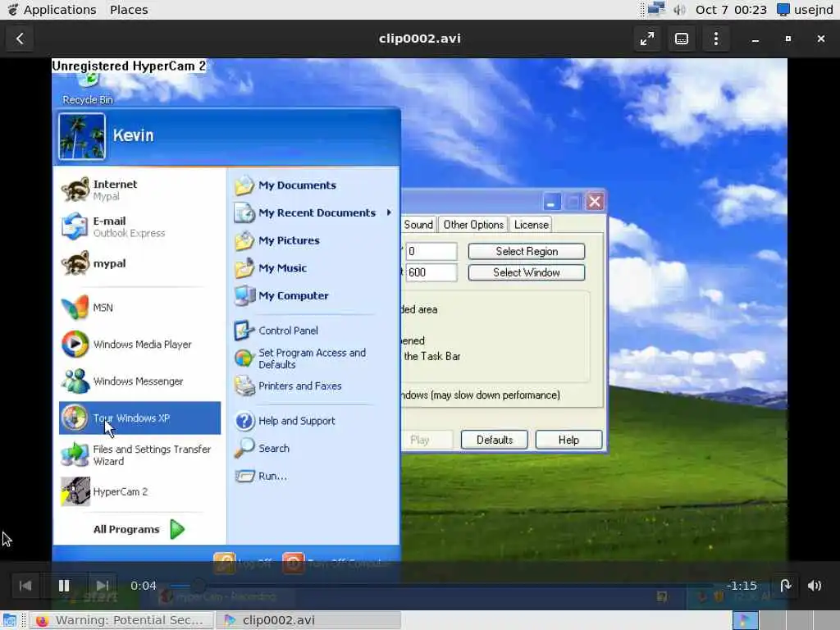Open the volume control
Viewport: 840px width, 630px height.
coord(815,586)
